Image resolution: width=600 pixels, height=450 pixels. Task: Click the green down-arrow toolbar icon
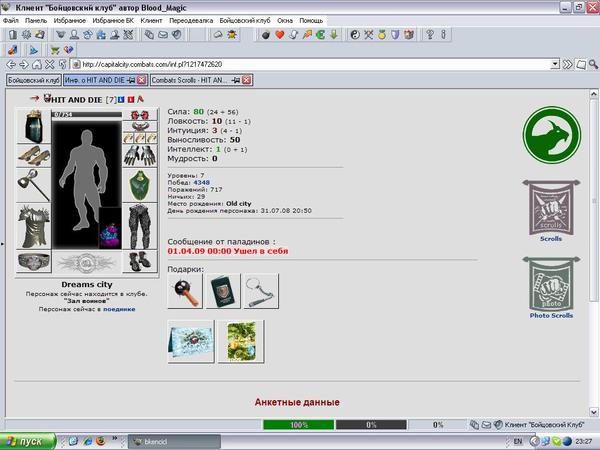(x=334, y=35)
